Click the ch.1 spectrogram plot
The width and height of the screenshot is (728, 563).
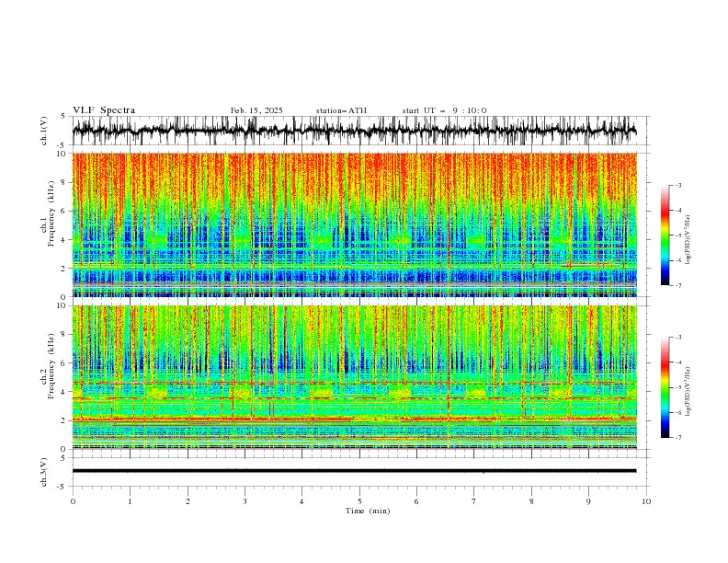pyautogui.click(x=355, y=224)
